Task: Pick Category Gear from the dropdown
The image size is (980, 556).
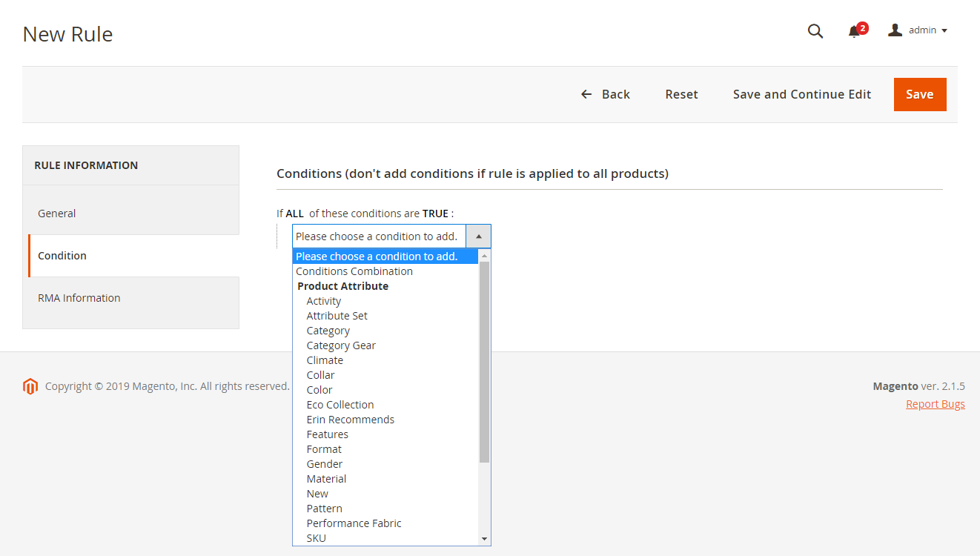Action: [341, 345]
